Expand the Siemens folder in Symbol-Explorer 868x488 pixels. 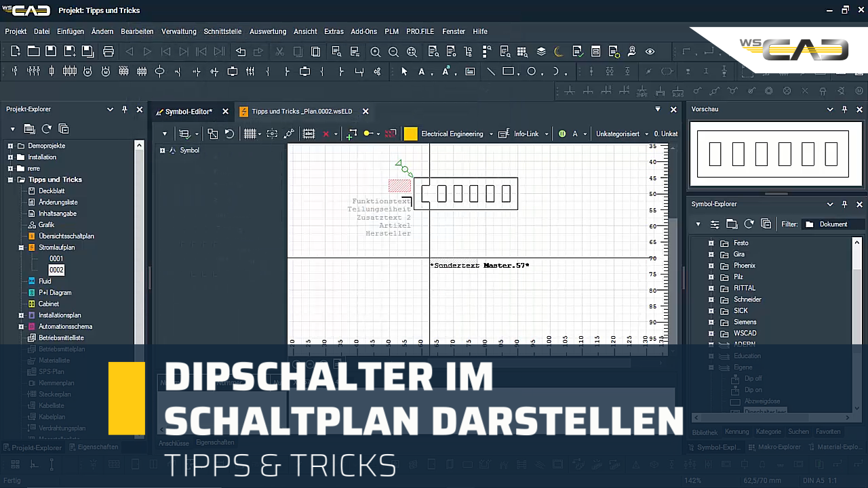pos(711,322)
